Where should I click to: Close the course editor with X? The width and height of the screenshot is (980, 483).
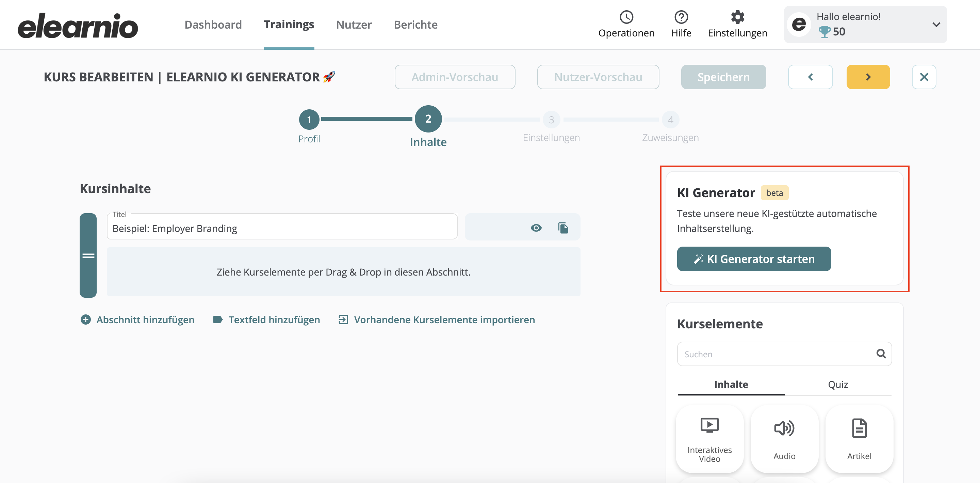[924, 77]
